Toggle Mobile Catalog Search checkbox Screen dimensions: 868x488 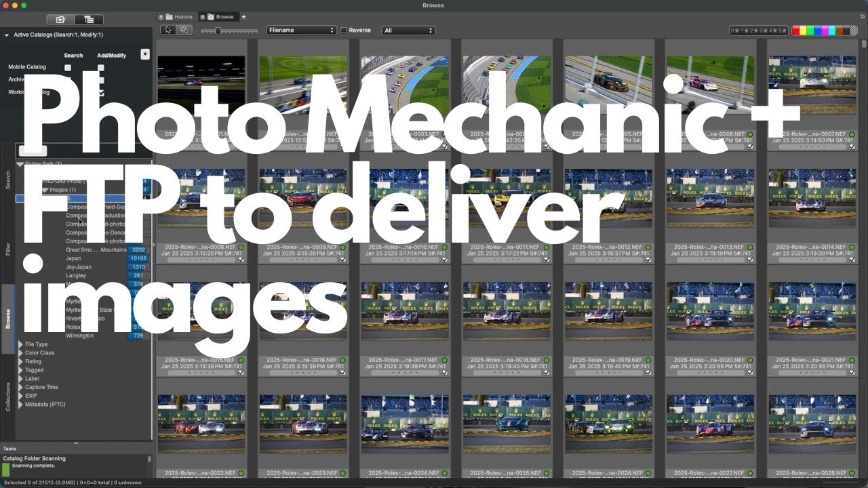click(68, 68)
